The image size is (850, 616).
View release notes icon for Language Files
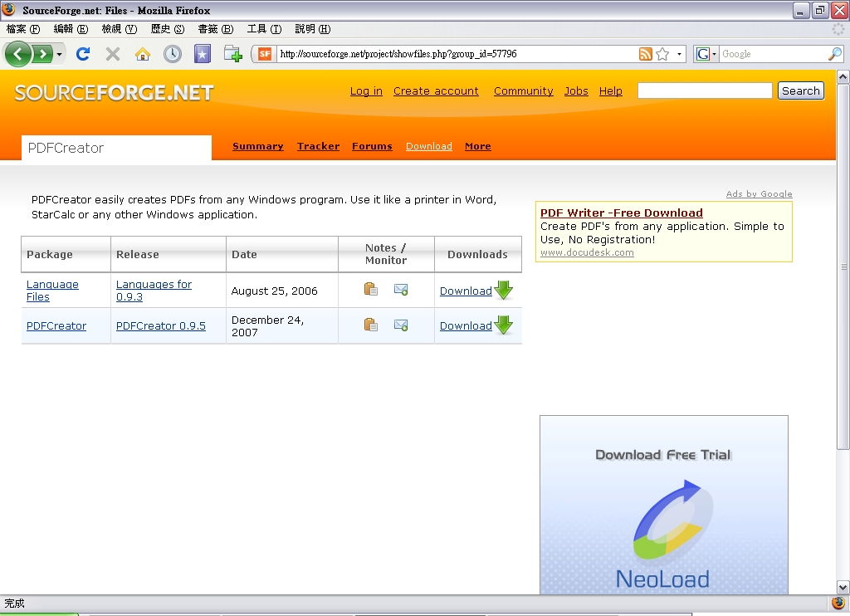coord(371,290)
